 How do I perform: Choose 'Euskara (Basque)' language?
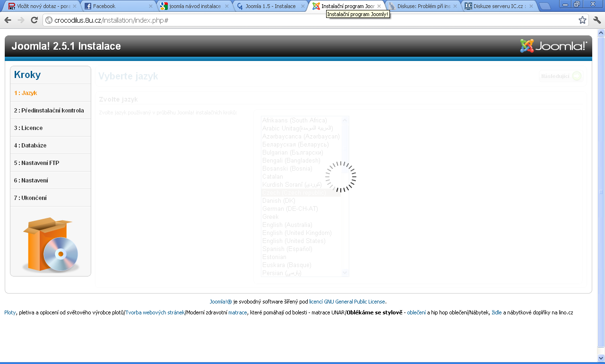[x=301, y=265]
